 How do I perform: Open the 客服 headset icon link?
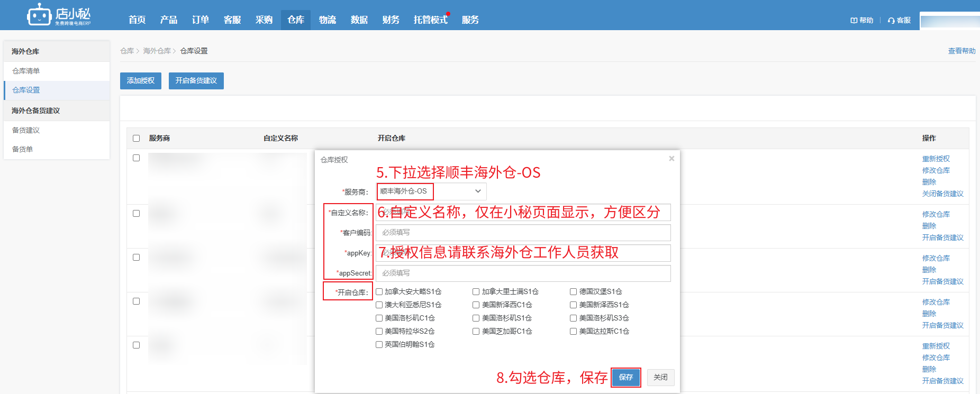(899, 20)
